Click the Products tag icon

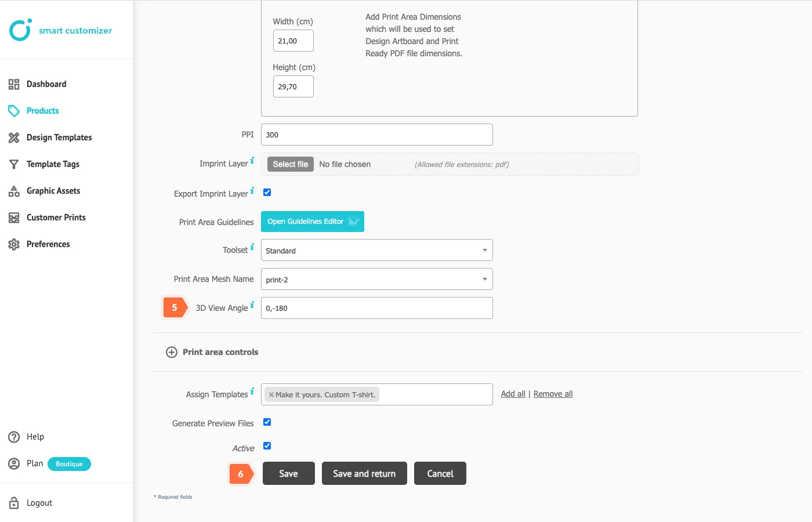click(x=14, y=111)
